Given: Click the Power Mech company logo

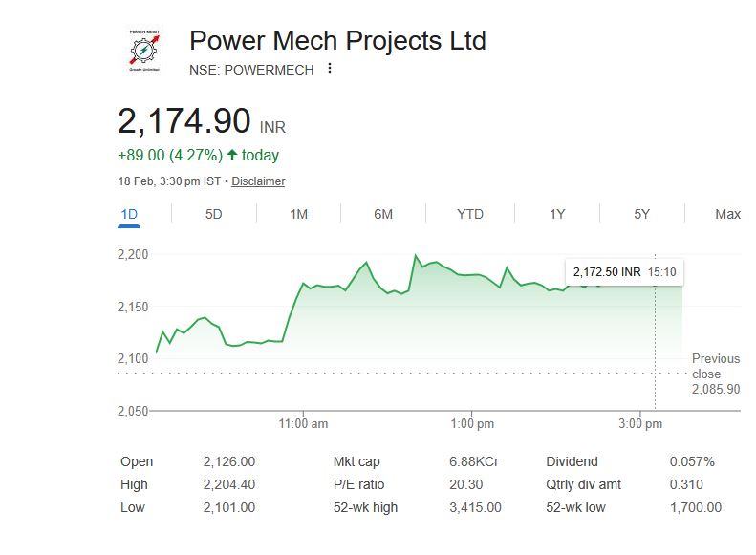Looking at the screenshot, I should [144, 50].
